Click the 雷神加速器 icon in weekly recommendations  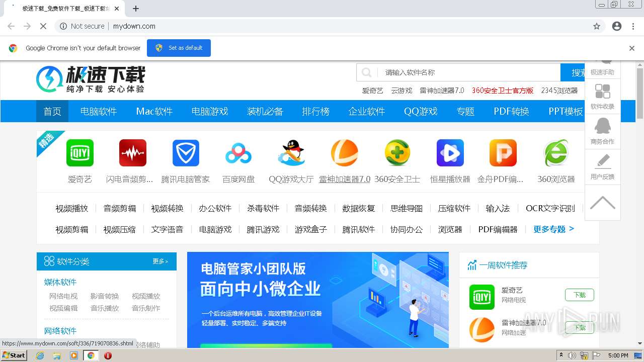(482, 329)
